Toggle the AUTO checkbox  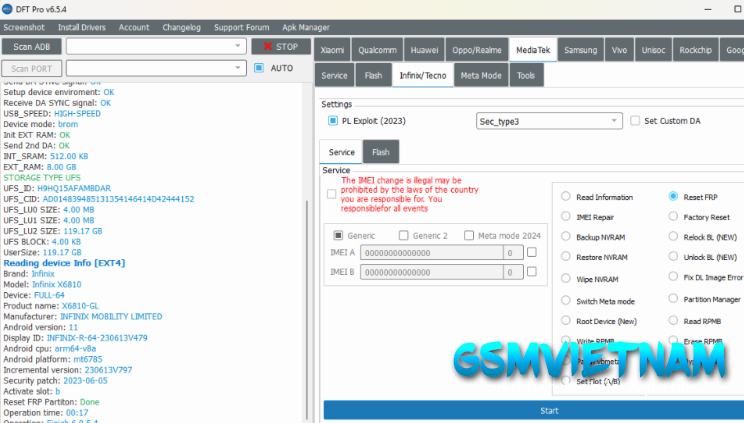[x=259, y=68]
